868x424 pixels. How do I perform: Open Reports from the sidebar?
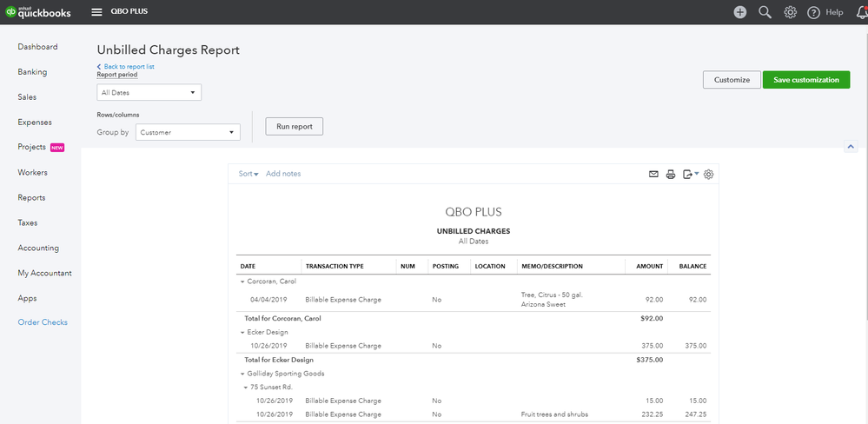pos(31,198)
